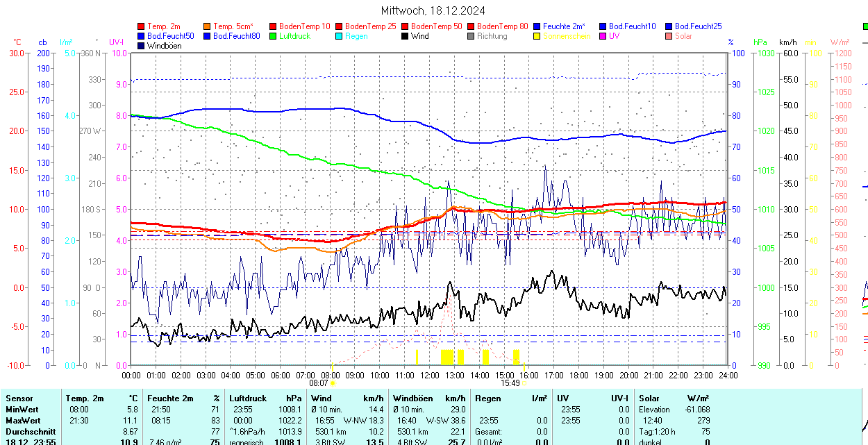Click the gray Richtung legend square
868x445 pixels.
tap(471, 36)
